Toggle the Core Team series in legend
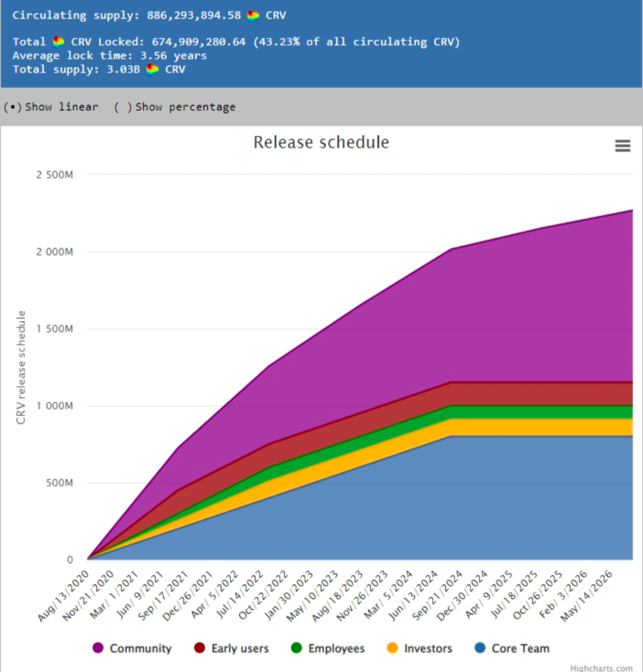The height and width of the screenshot is (672, 643). point(512,648)
